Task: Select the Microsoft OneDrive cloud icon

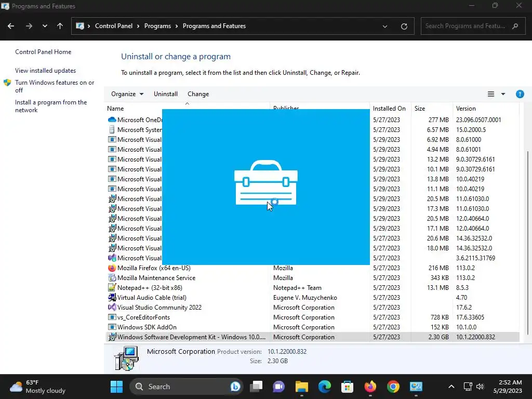Action: [112, 120]
